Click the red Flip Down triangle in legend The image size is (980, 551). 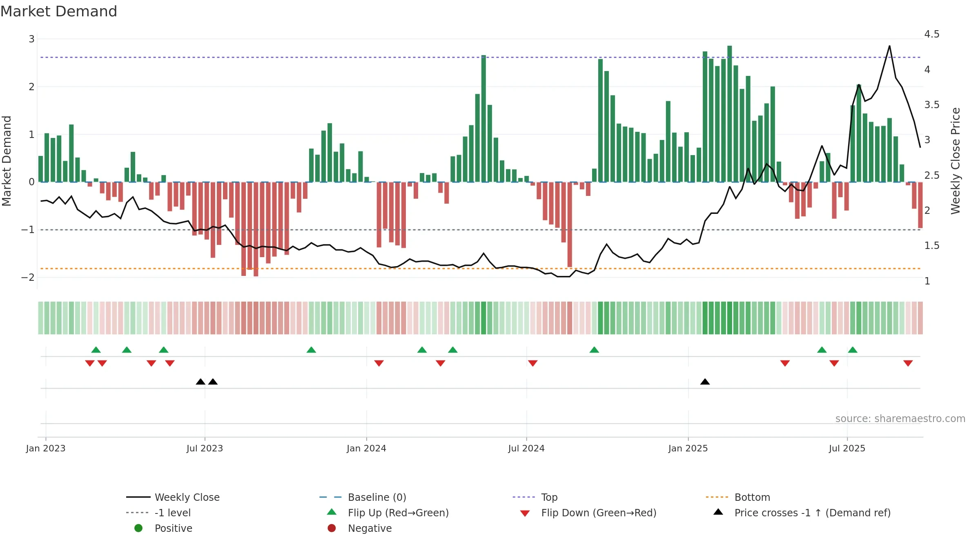[525, 513]
